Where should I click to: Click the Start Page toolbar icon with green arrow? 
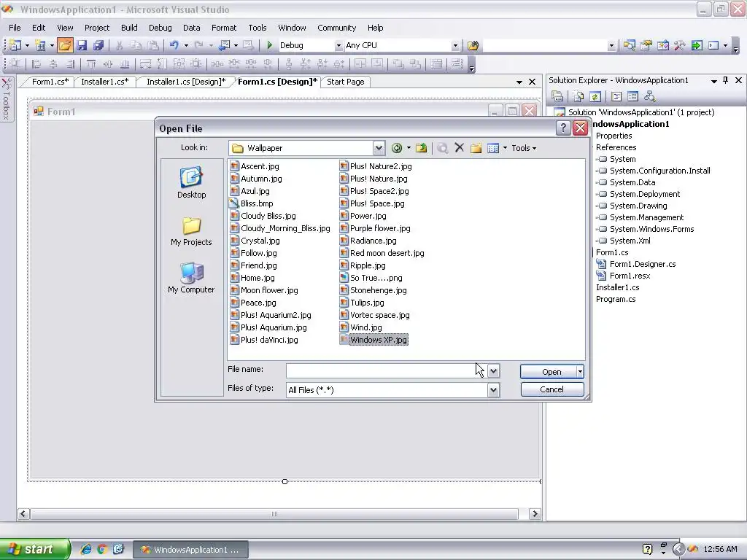click(x=697, y=45)
